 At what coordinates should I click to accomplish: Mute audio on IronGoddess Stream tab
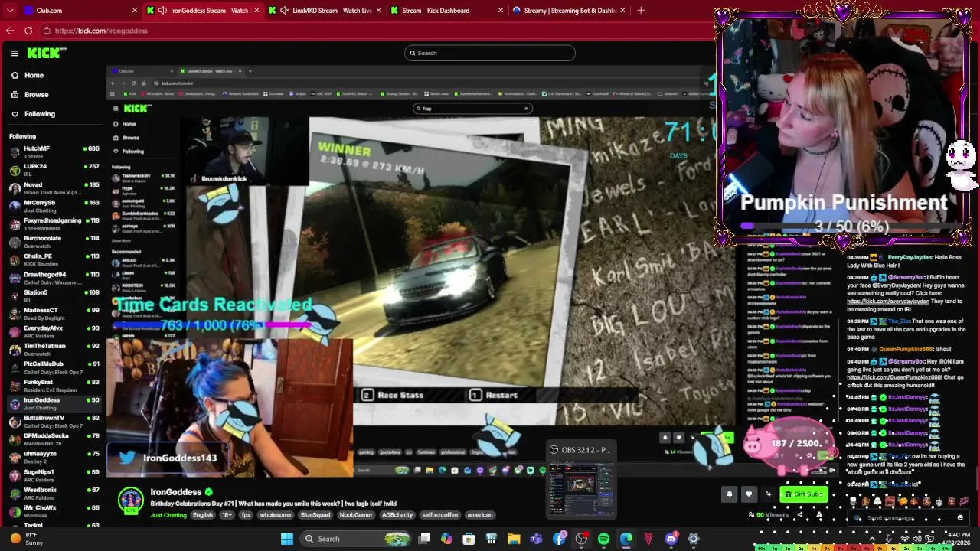click(162, 11)
